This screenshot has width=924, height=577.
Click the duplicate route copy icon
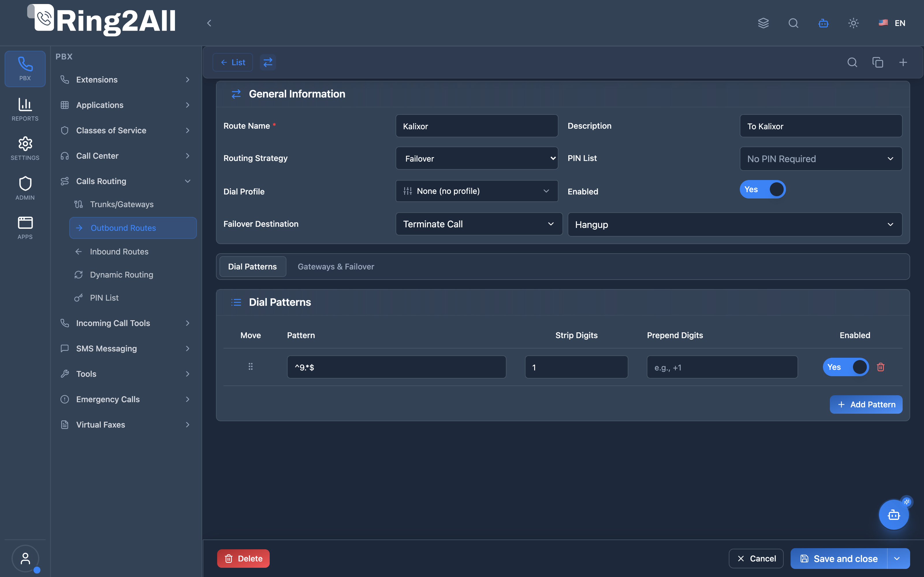pyautogui.click(x=878, y=62)
